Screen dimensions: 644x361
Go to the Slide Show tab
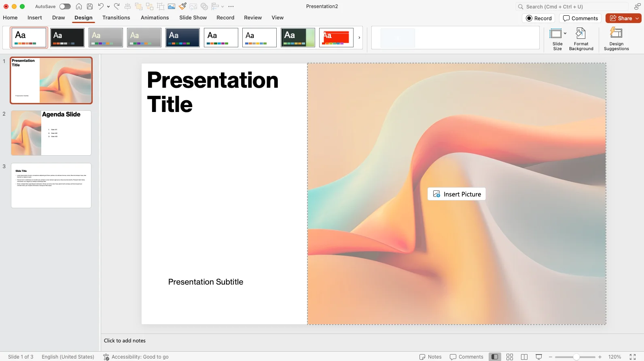(193, 18)
